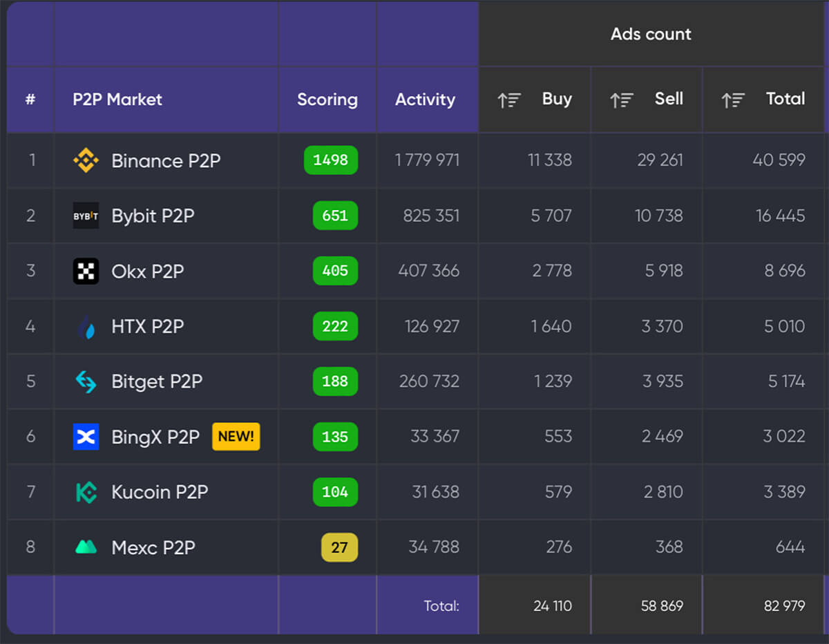Click the Okx P2P logo icon
Screen dimensions: 829x644
click(86, 271)
